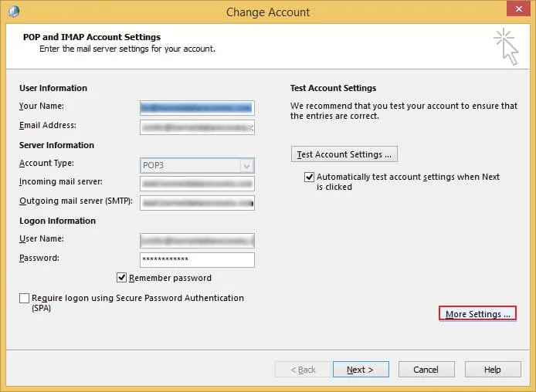Screen dimensions: 536x392
Task: Click the 'Email Address:' label
Action: click(48, 125)
